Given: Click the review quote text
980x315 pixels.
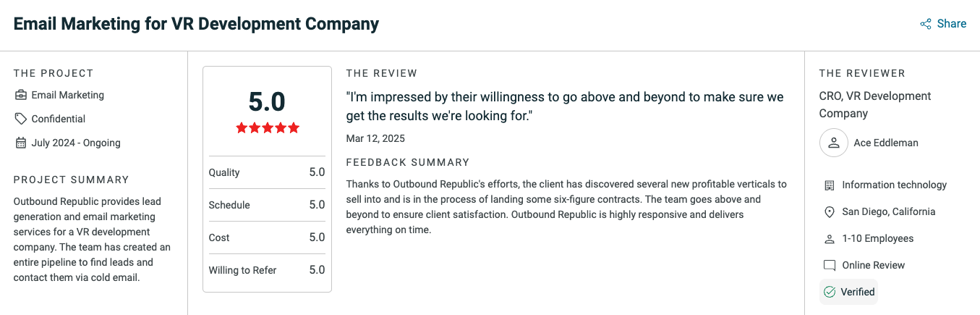Looking at the screenshot, I should (x=564, y=106).
